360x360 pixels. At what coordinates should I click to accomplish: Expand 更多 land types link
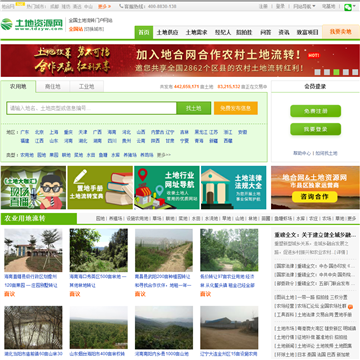coord(164,155)
